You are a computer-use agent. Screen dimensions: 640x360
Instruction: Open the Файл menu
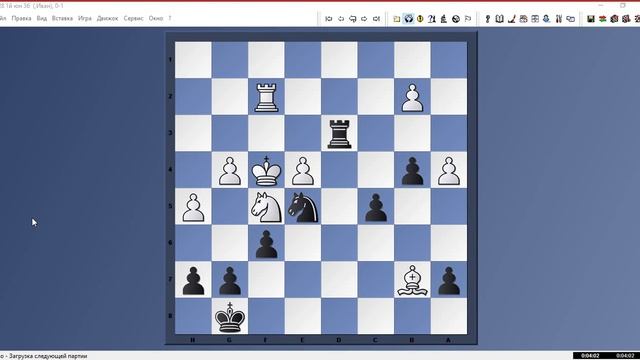coord(3,18)
